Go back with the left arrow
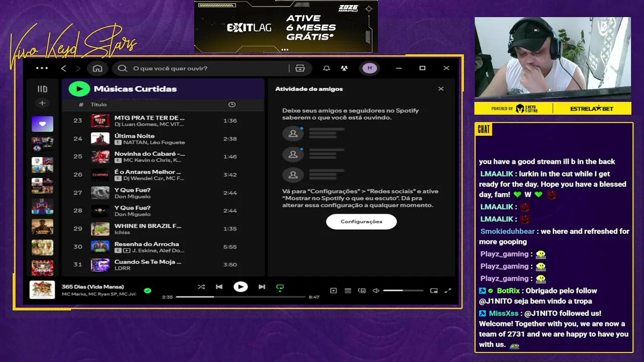The height and width of the screenshot is (362, 644). click(x=63, y=68)
